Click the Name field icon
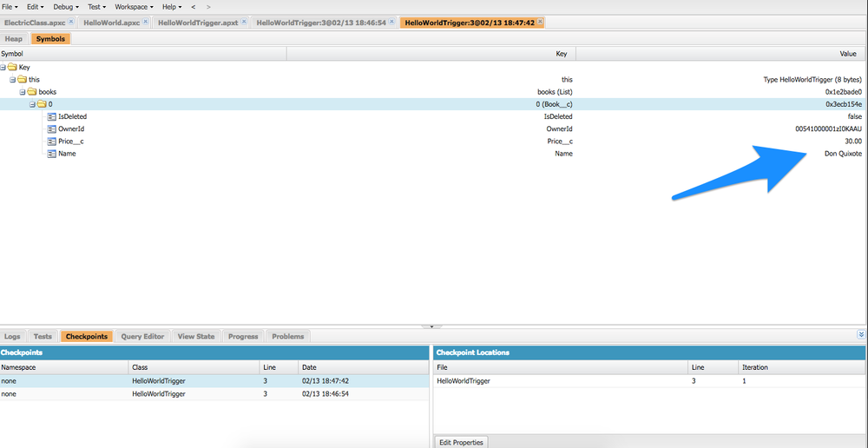 tap(51, 154)
